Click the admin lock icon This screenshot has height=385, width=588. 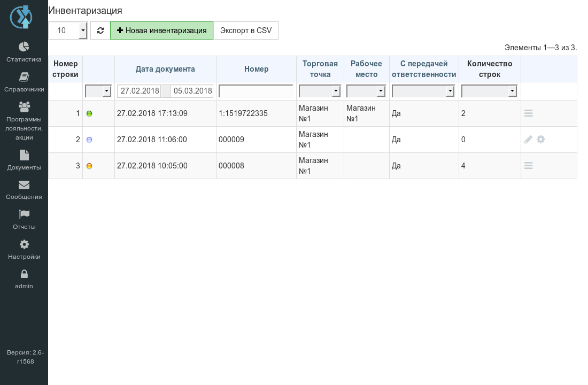pyautogui.click(x=24, y=274)
